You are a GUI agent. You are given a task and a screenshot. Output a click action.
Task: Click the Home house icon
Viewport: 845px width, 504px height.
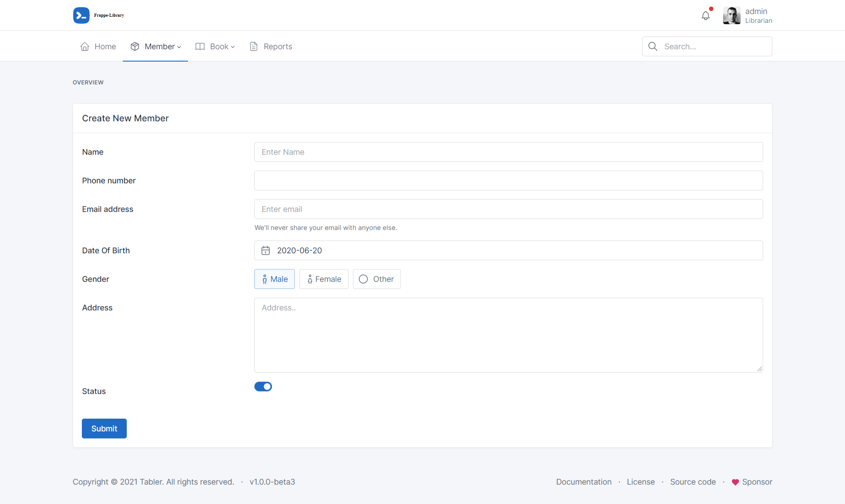[85, 47]
